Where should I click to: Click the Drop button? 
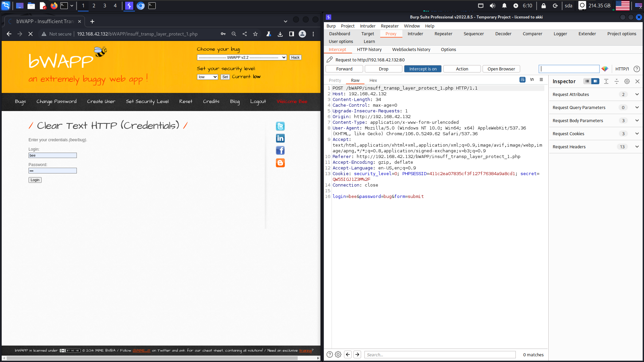(383, 69)
